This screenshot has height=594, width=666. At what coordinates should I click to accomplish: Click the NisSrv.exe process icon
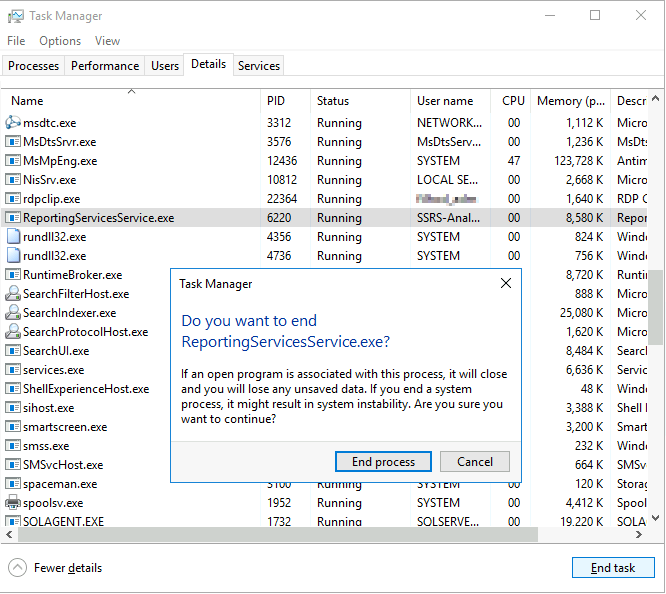(13, 179)
